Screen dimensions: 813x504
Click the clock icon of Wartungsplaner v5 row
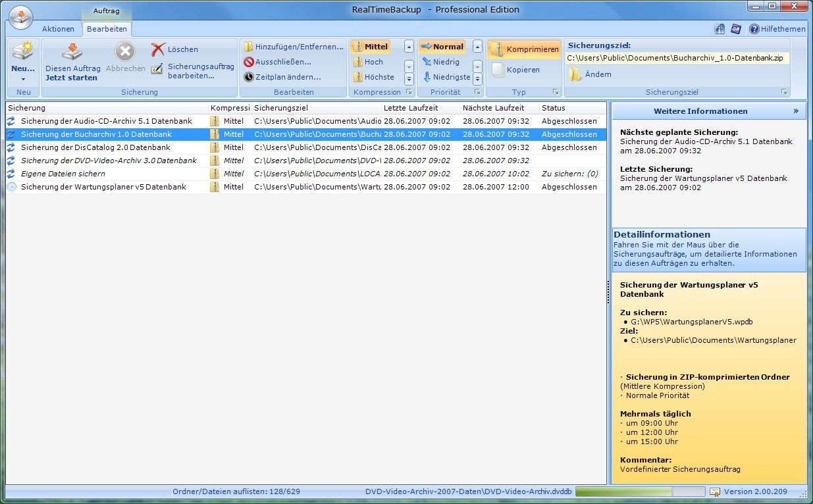point(11,187)
